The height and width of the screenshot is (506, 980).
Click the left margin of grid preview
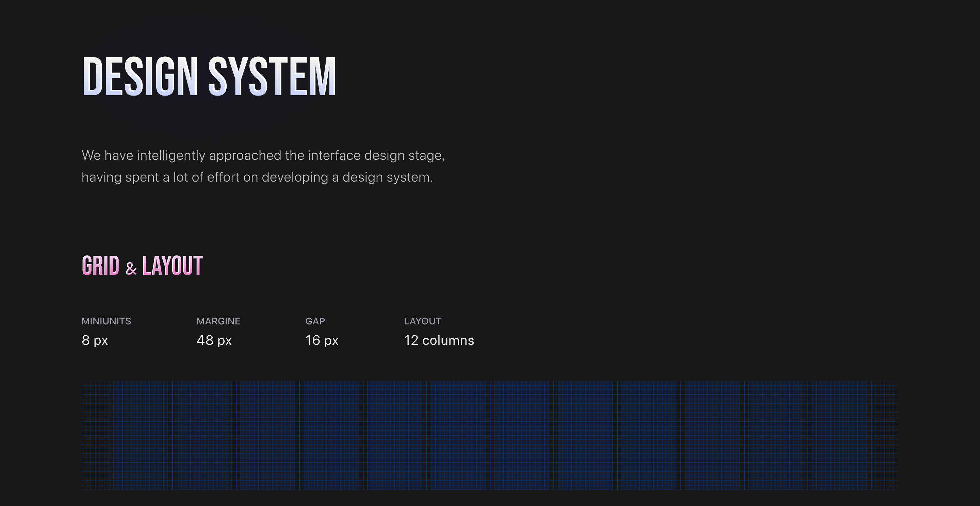coord(95,435)
